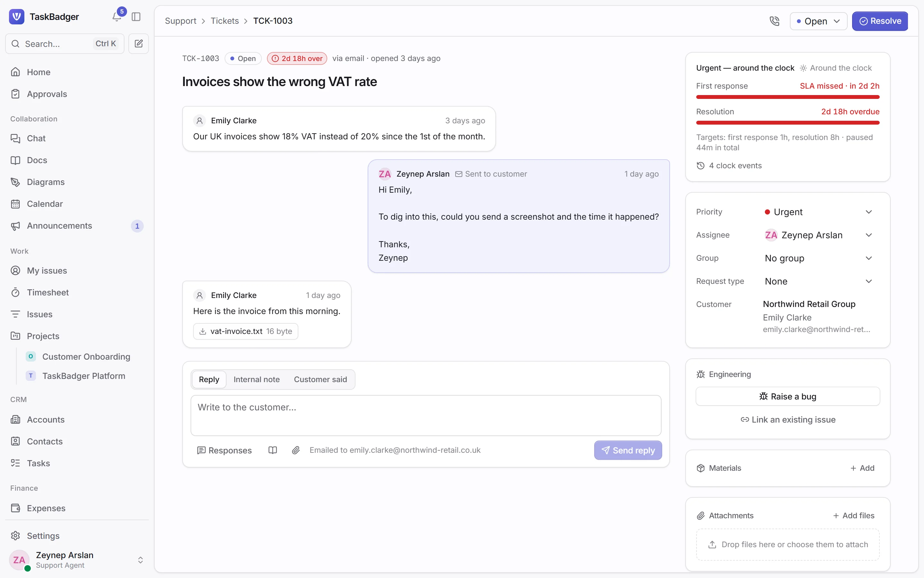Click the Invoices show the wrong VAT rate title

pyautogui.click(x=279, y=82)
